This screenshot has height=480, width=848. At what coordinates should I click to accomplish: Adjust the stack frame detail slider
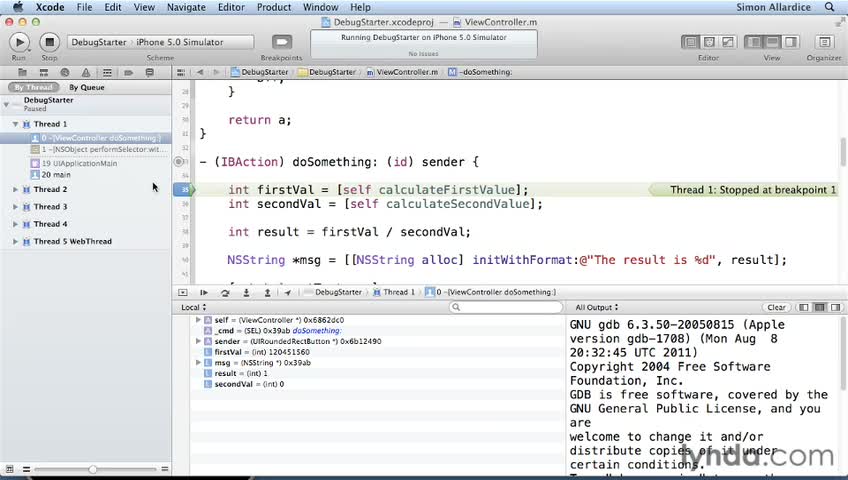click(x=93, y=469)
